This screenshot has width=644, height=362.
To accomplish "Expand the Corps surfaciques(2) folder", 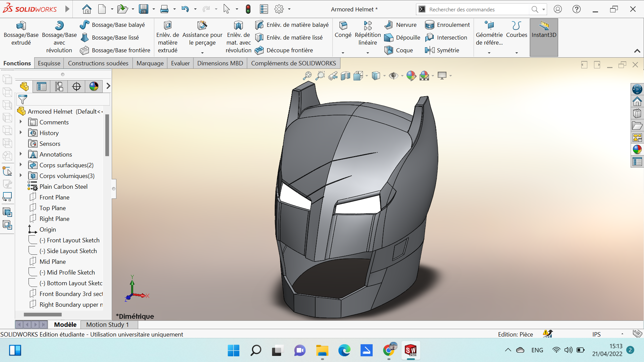I will tap(21, 165).
